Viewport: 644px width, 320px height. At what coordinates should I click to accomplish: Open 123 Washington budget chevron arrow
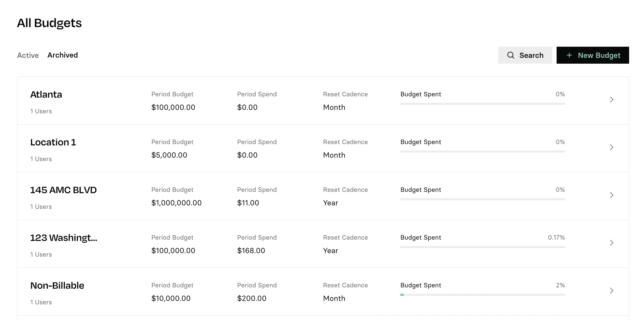tap(612, 243)
